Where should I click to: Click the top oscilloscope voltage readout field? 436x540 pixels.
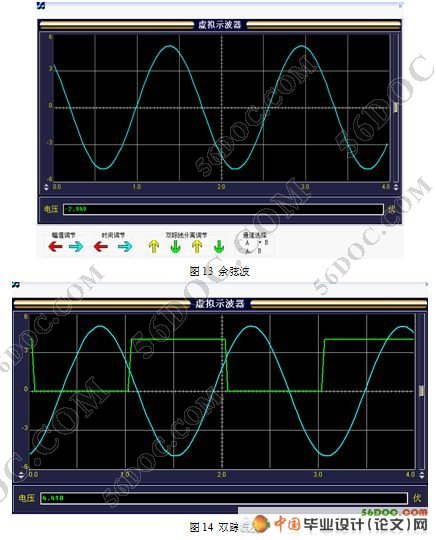223,209
